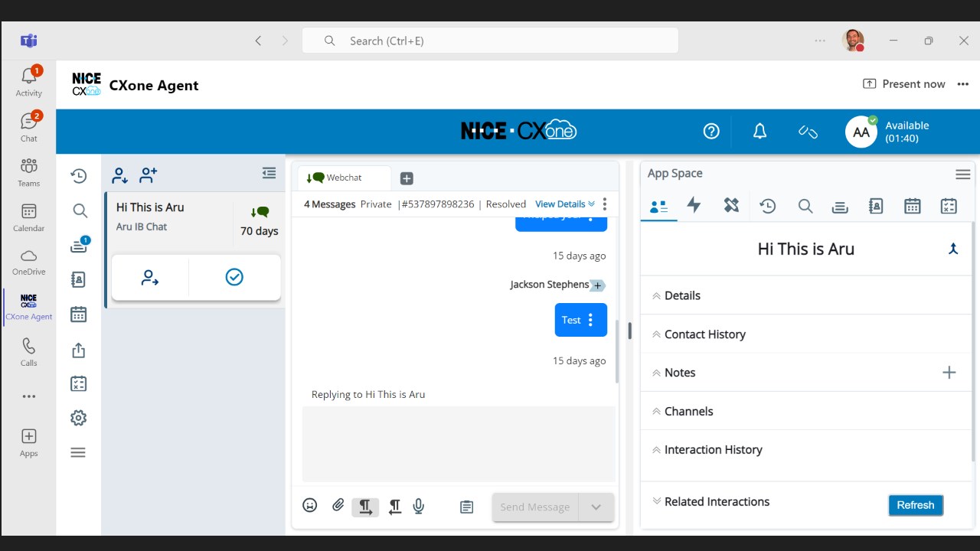The height and width of the screenshot is (551, 980).
Task: Open Teams Activity feed
Action: tap(28, 82)
